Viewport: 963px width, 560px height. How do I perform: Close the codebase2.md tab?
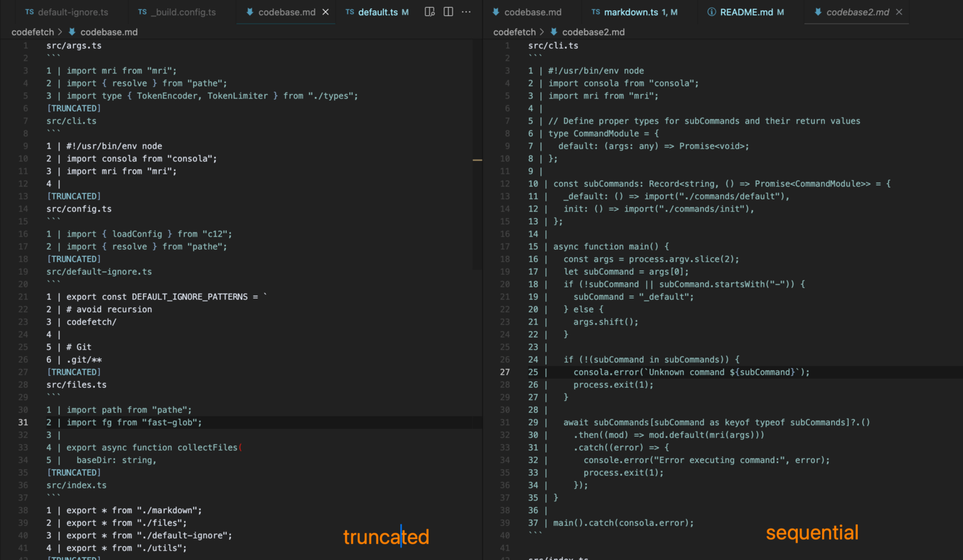click(x=899, y=12)
